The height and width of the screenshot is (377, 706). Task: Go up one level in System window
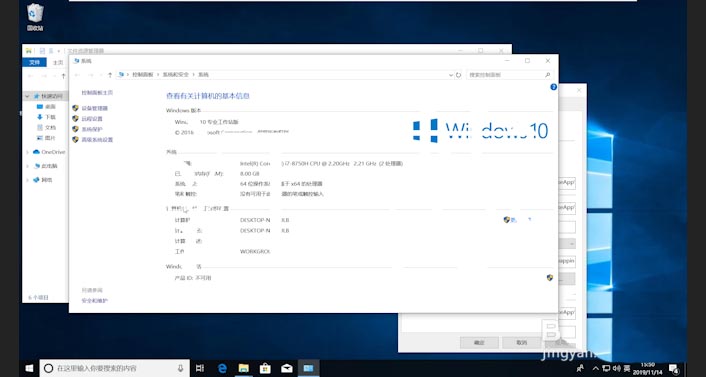coord(109,75)
